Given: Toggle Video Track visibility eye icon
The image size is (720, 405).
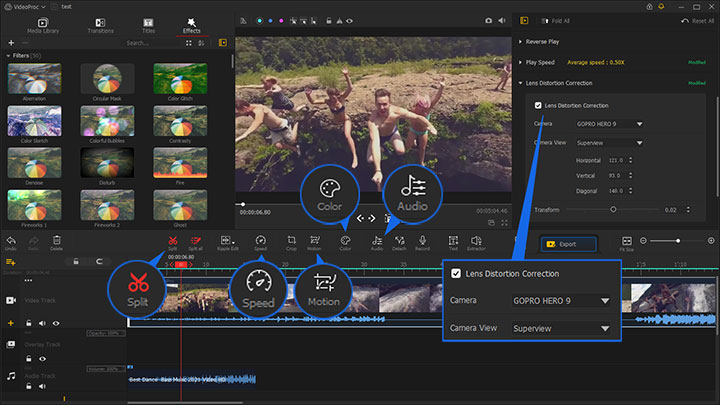Looking at the screenshot, I should coord(58,323).
